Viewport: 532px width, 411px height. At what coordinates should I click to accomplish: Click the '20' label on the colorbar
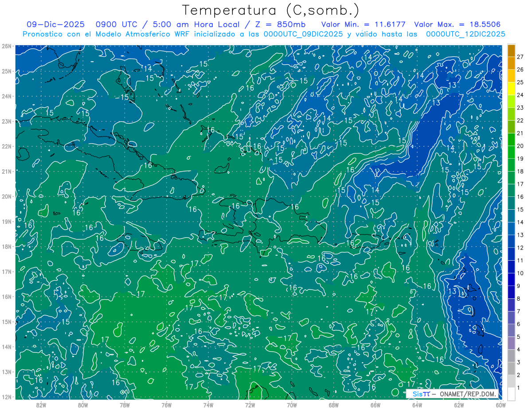pos(520,146)
